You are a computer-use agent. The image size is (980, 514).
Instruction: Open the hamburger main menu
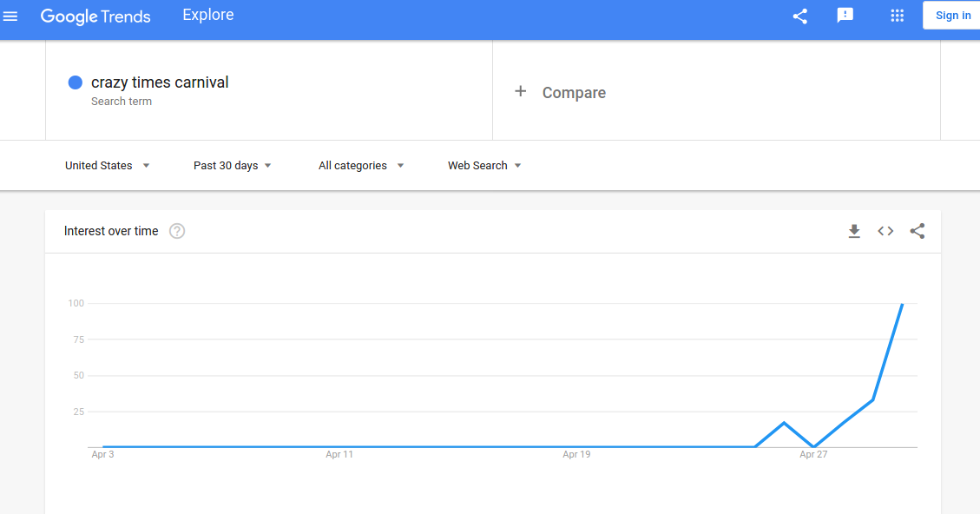(10, 16)
